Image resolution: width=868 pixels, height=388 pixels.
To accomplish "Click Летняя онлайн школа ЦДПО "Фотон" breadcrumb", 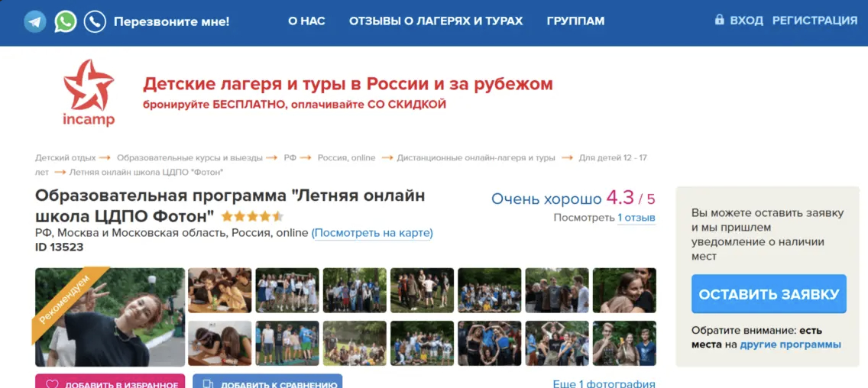I will pyautogui.click(x=147, y=172).
